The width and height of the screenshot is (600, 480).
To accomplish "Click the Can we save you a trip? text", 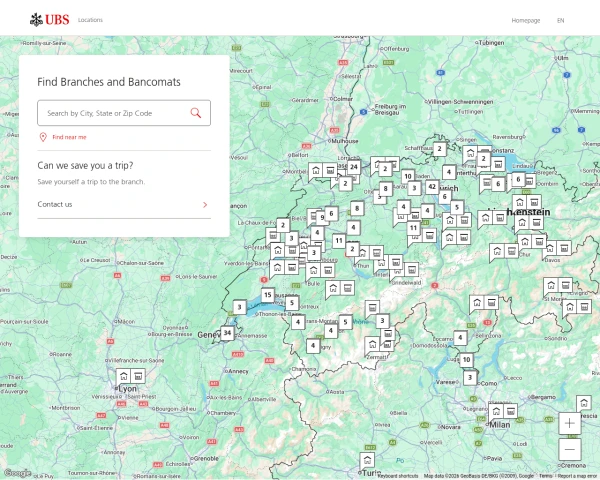I will tap(85, 165).
